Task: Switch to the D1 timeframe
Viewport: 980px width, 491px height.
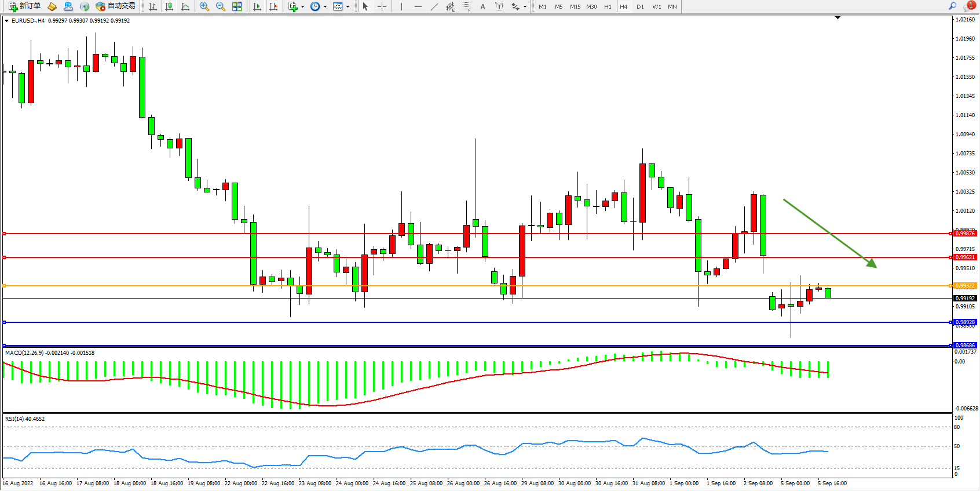Action: click(640, 6)
